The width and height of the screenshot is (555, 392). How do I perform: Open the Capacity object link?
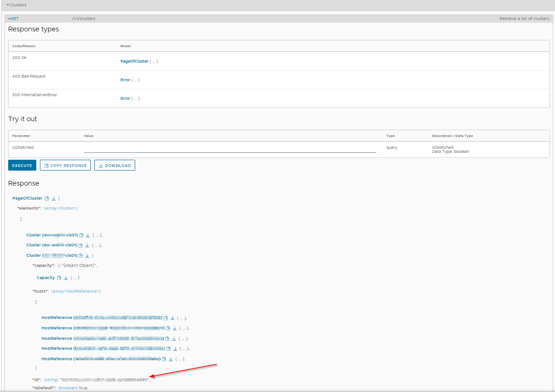tap(45, 278)
